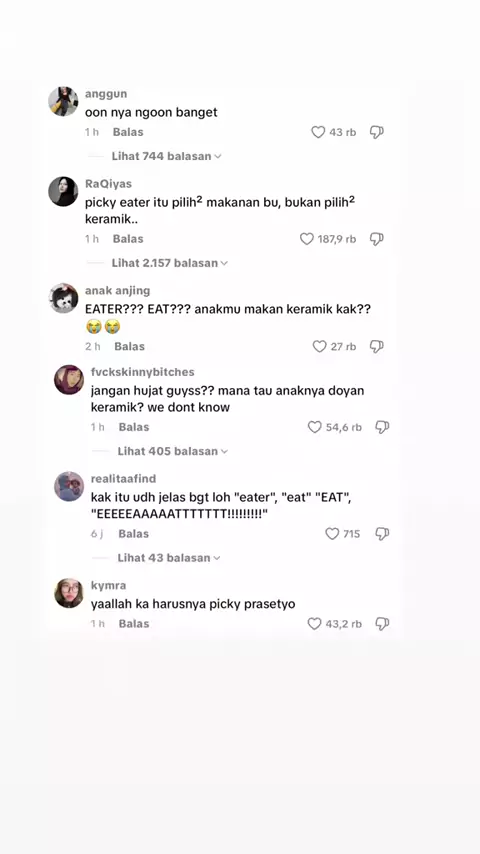
Task: Open fvckskinnybitches username profile
Action: (x=143, y=372)
